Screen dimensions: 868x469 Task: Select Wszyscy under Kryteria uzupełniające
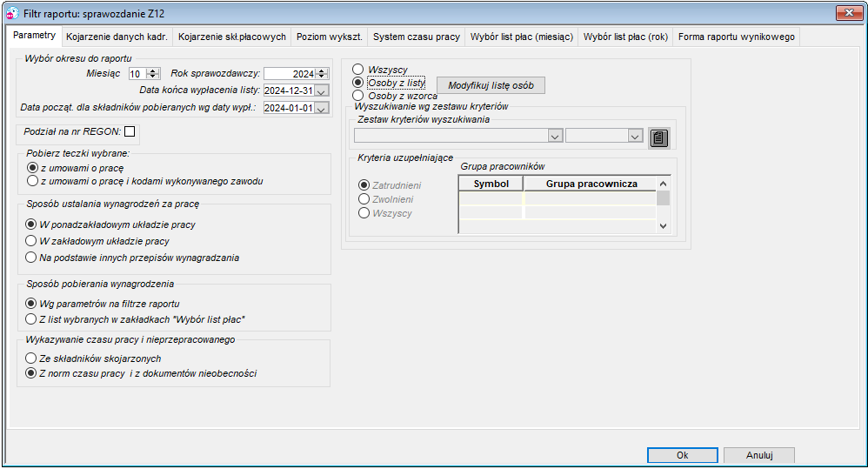[364, 213]
